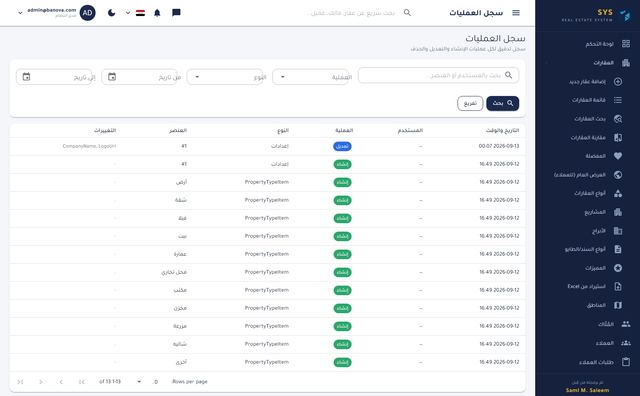Screen dimensions: 640x396
Task: Click the بحث search button
Action: pos(502,103)
